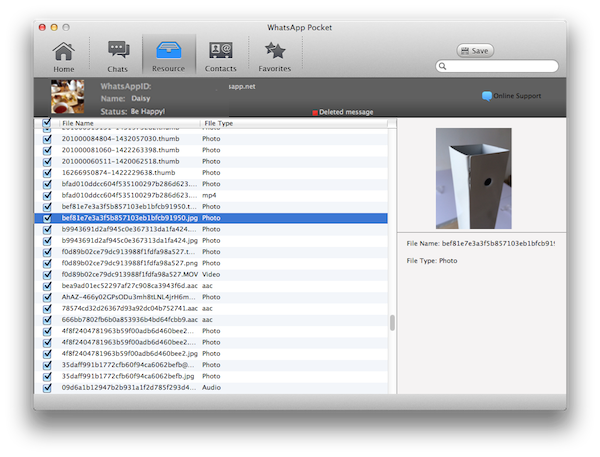The image size is (600, 457).
Task: Select file 16266950874-1422229638.thumb
Action: click(119, 173)
